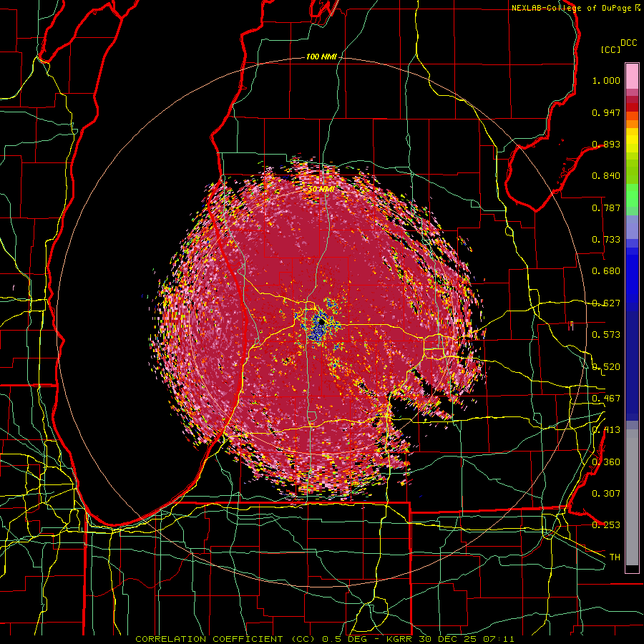
Task: Click the 0.307 scale value
Action: [606, 494]
